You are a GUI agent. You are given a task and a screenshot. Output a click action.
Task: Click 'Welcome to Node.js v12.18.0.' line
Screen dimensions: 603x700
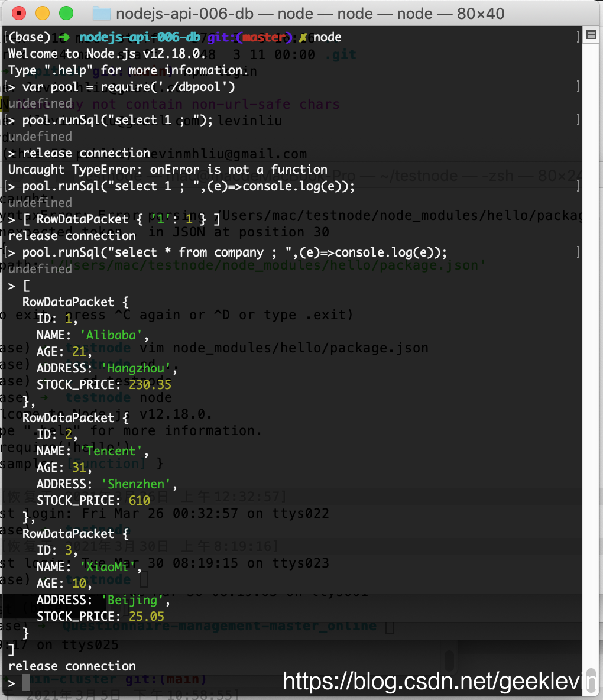106,54
